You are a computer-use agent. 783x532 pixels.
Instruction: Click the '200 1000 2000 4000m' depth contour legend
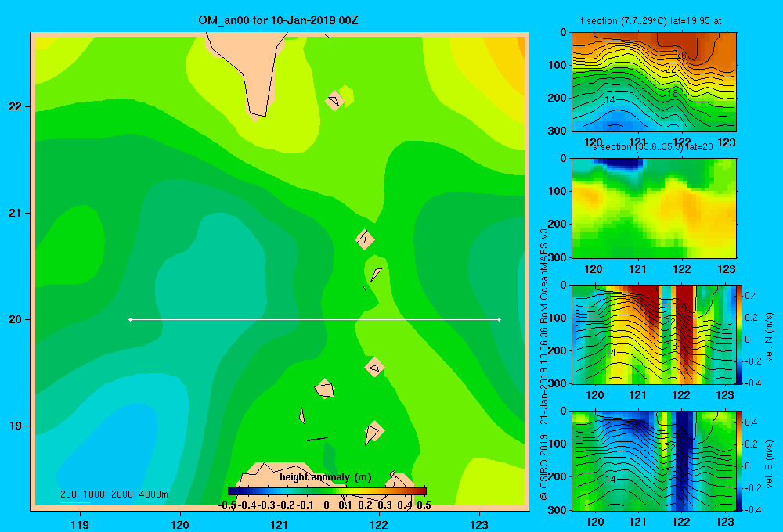coord(114,494)
